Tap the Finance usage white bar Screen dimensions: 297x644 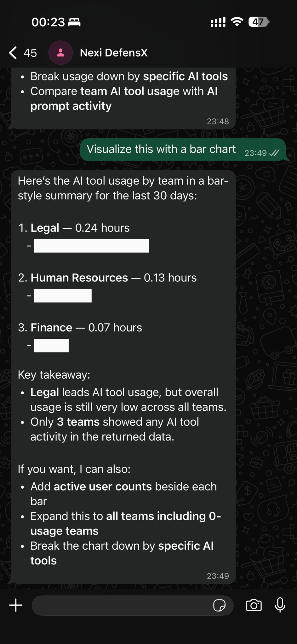[51, 346]
